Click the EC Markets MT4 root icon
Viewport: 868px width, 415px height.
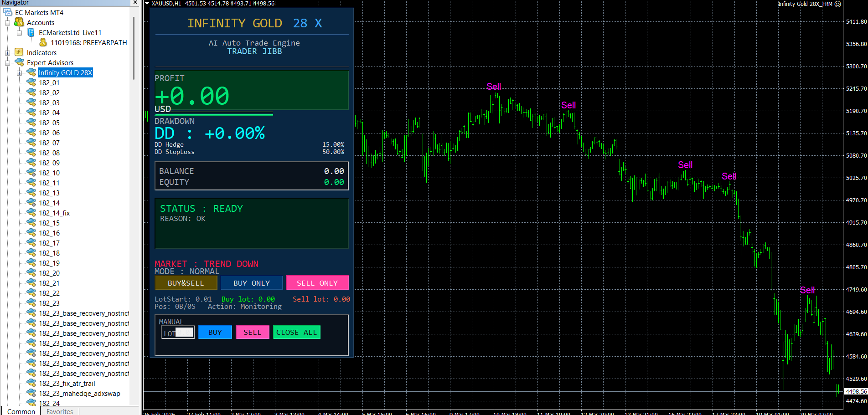tap(8, 12)
